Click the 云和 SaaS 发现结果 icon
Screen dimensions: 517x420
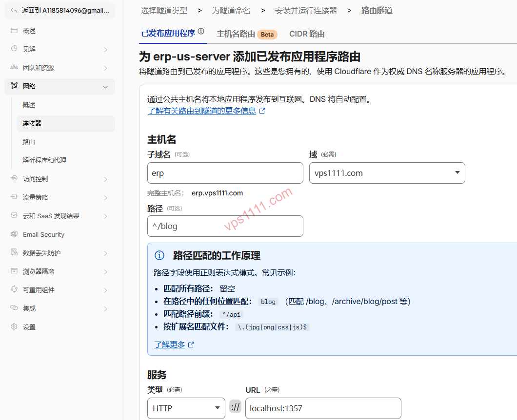(14, 215)
